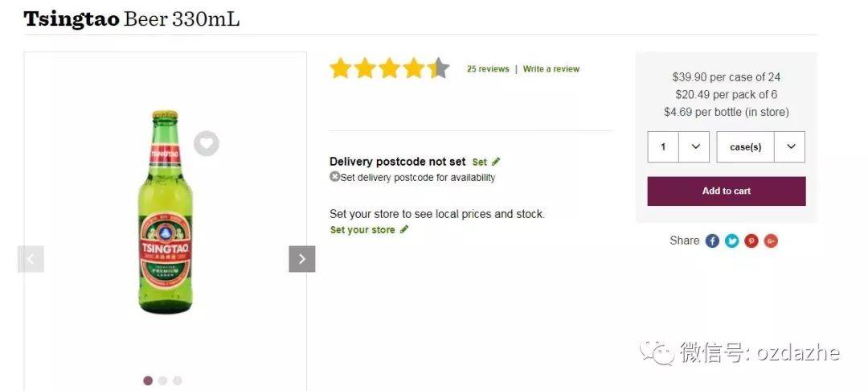Open the 25 reviews link
The width and height of the screenshot is (868, 391).
488,69
